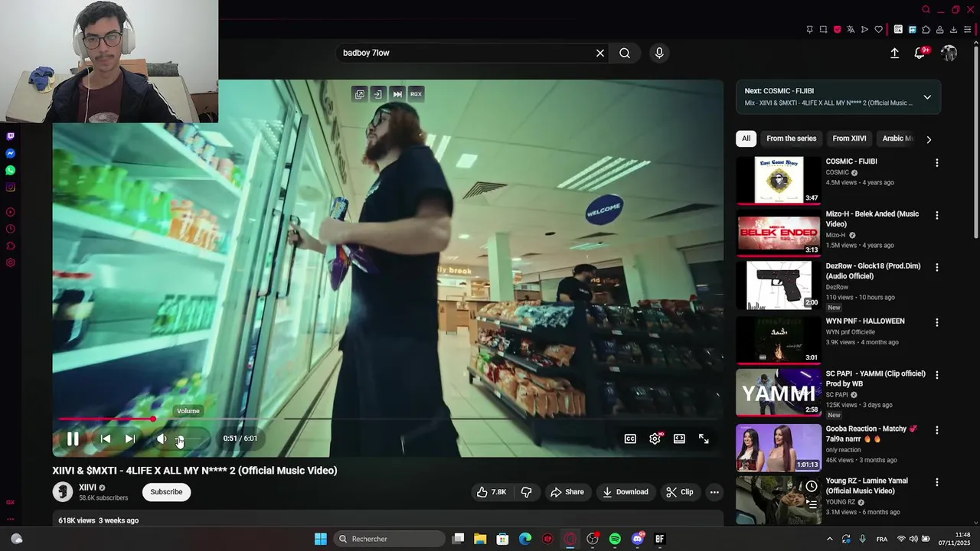Click the volume slider handle
Image resolution: width=980 pixels, height=551 pixels.
coord(180,439)
